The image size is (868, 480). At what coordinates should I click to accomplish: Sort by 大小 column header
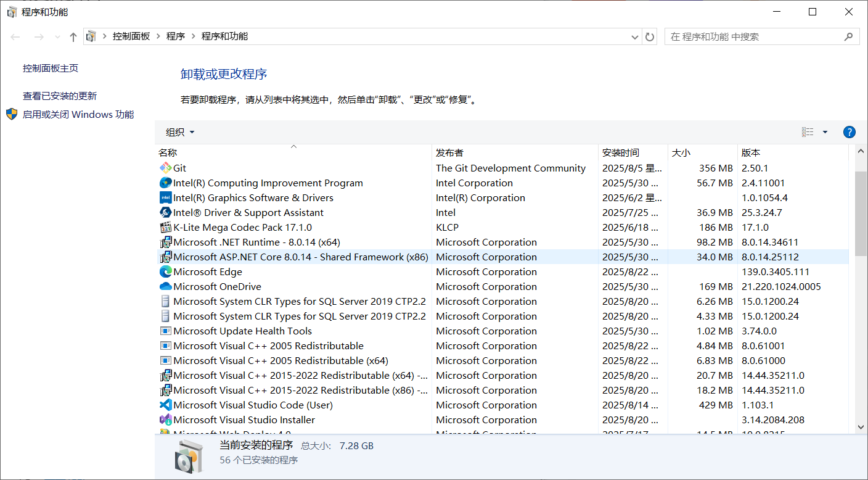coord(702,152)
